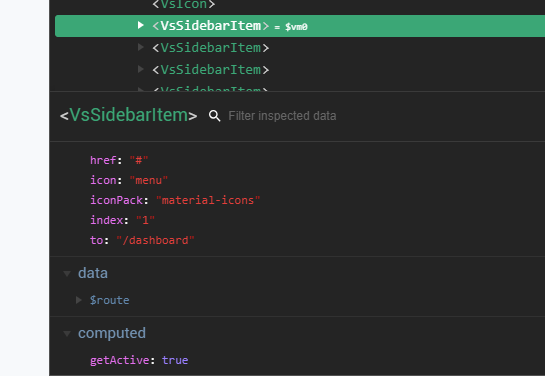Screen dimensions: 545x376
Task: Click the icon prop value "menu"
Action: point(148,180)
